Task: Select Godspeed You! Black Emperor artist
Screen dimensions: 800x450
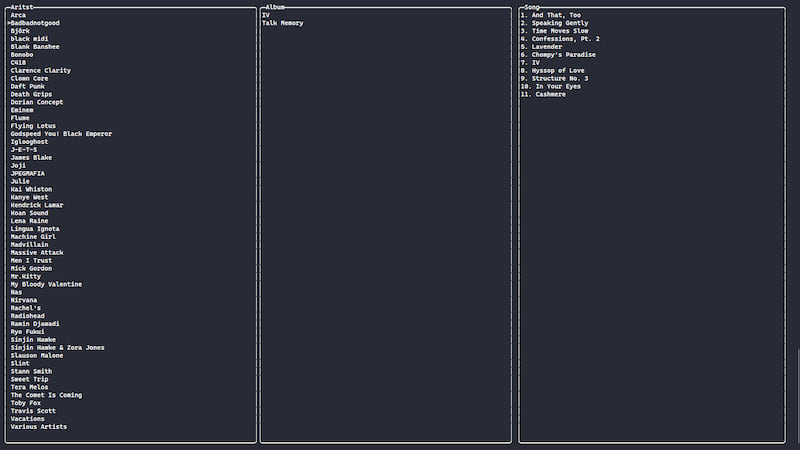Action: (x=61, y=134)
